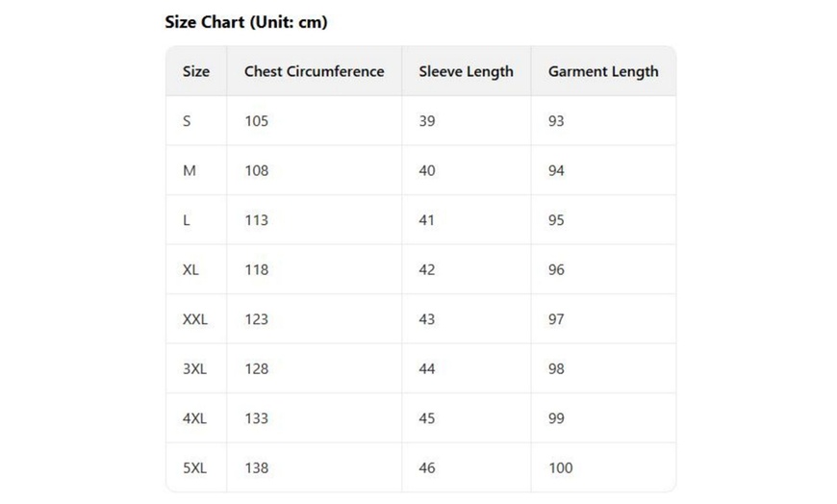Click the 'XL' size cell
Screen dimensions: 837x504
click(190, 269)
